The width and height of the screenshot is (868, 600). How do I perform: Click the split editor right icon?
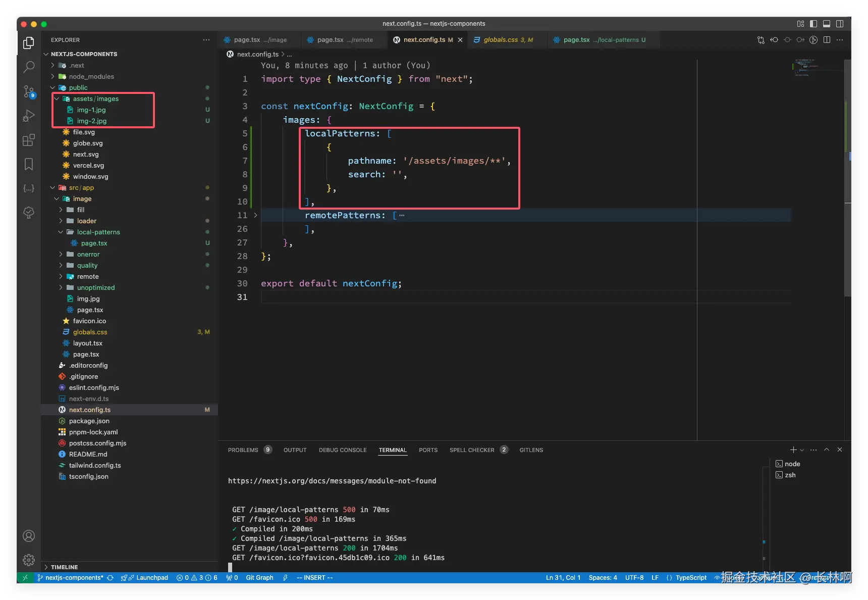[x=827, y=40]
